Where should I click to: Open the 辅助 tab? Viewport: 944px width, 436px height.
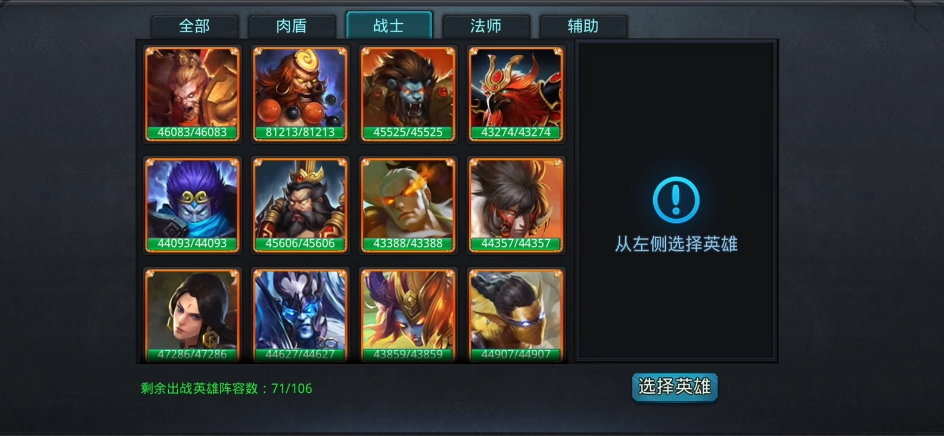(583, 26)
